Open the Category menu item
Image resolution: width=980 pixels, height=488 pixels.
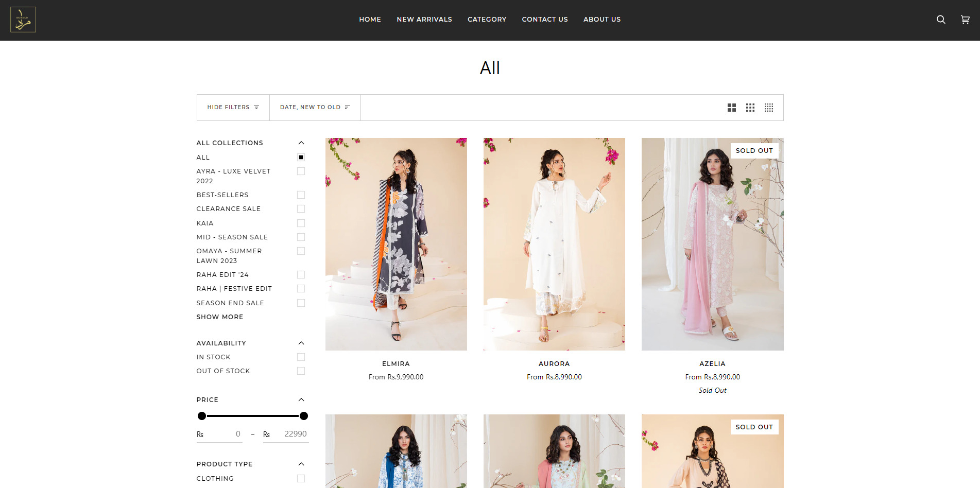487,20
